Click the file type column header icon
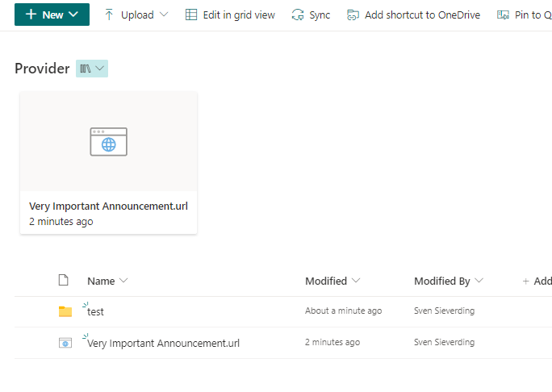The width and height of the screenshot is (552, 392). click(x=64, y=281)
